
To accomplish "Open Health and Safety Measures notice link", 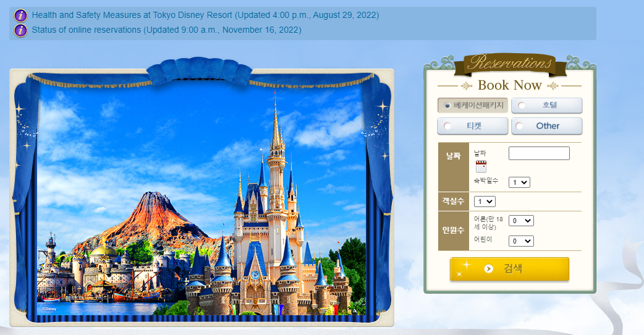I will point(205,15).
